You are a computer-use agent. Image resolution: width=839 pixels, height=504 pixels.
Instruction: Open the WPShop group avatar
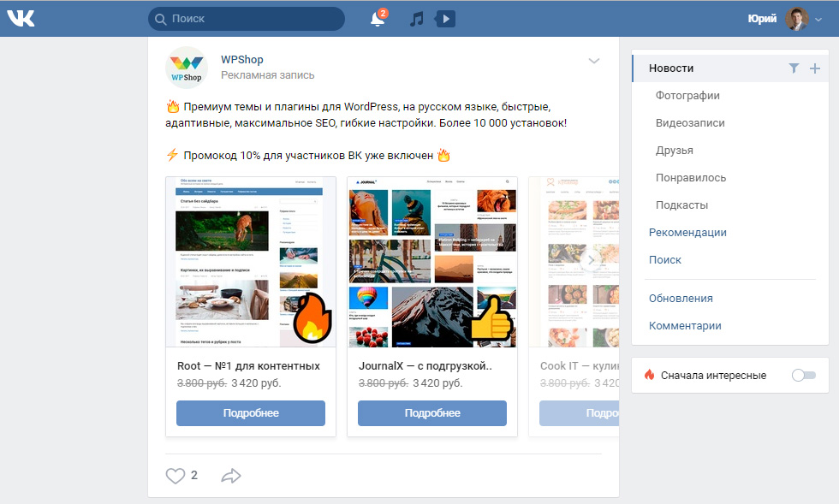pos(187,68)
